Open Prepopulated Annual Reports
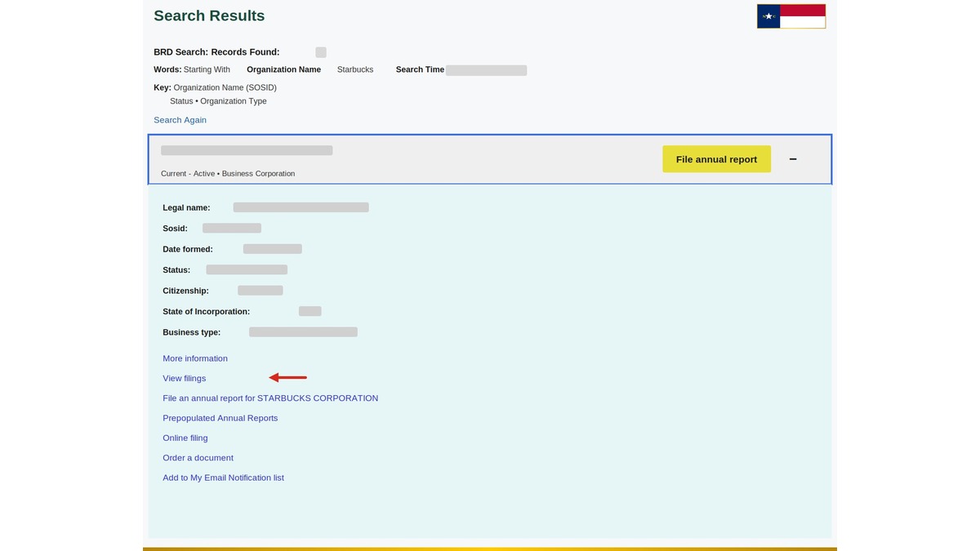 click(220, 418)
